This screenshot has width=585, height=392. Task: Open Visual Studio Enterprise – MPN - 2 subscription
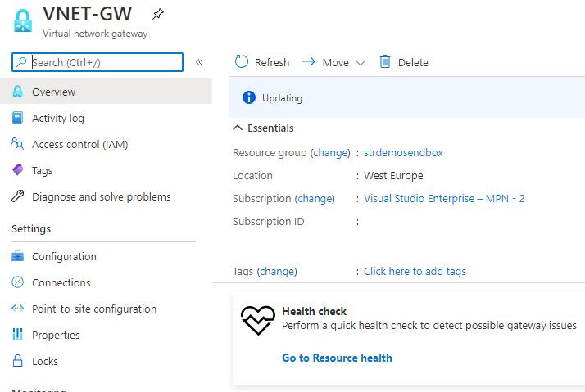click(444, 199)
